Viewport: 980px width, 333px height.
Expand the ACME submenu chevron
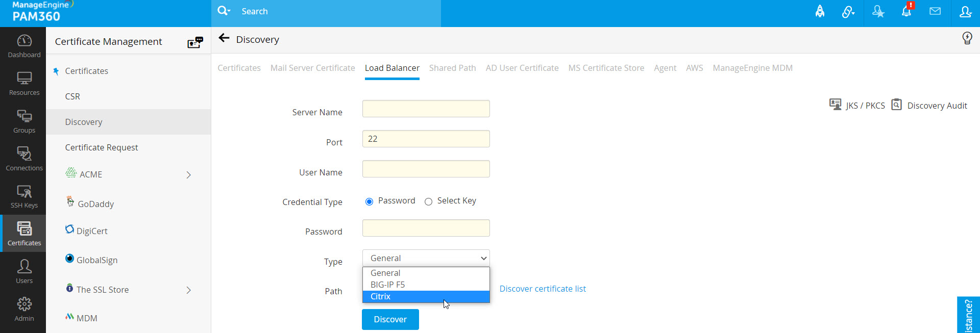coord(189,175)
